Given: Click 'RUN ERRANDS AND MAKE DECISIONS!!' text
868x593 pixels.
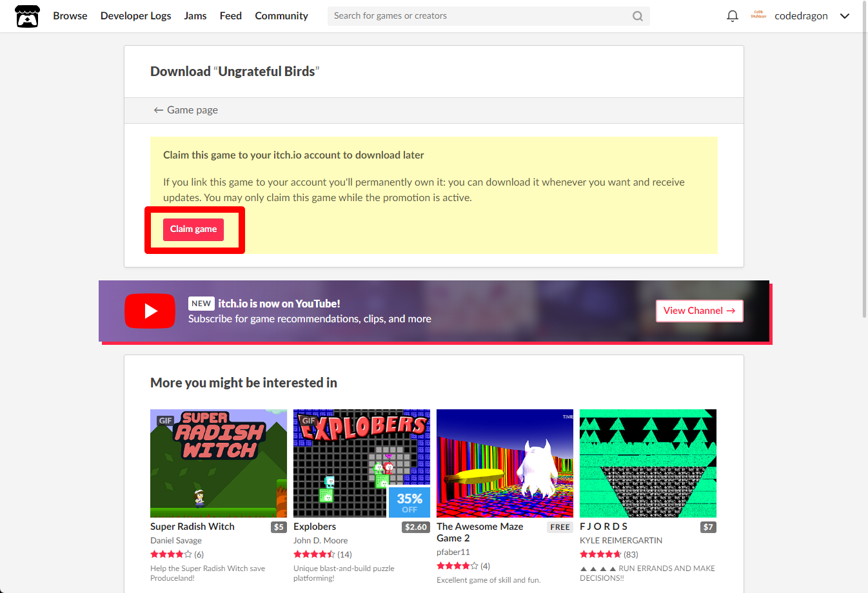Looking at the screenshot, I should (x=647, y=573).
